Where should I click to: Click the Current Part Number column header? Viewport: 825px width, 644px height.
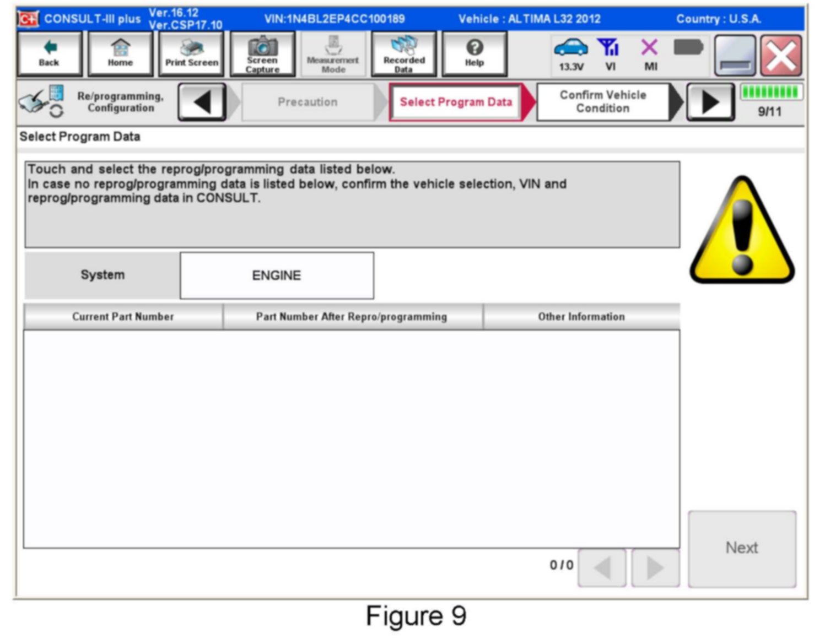[x=123, y=317]
